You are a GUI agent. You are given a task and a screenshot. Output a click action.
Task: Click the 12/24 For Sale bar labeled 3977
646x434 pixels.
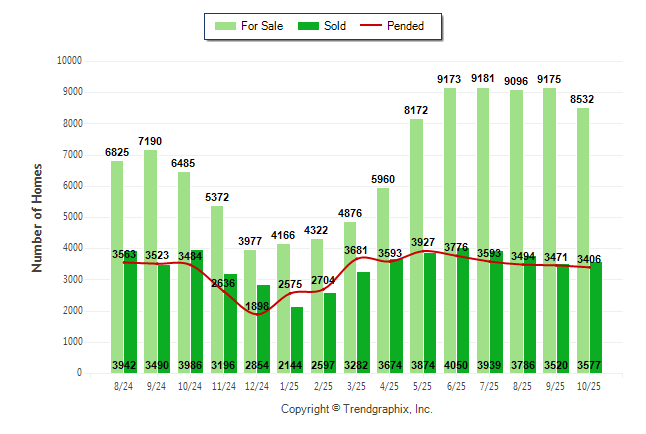(250, 300)
